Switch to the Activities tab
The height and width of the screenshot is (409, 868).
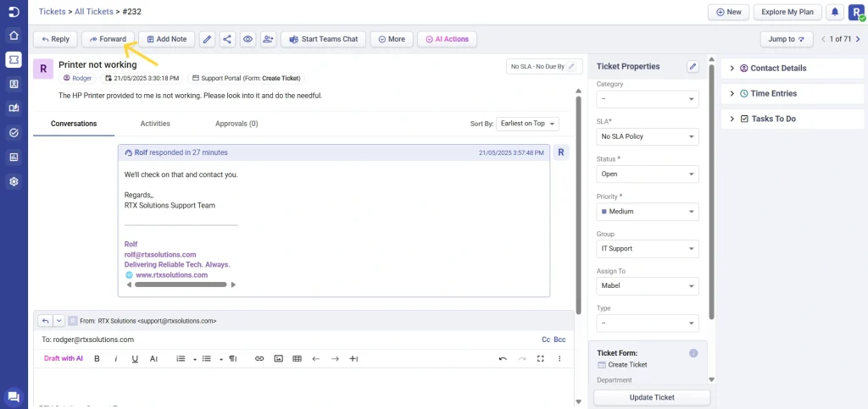[155, 124]
